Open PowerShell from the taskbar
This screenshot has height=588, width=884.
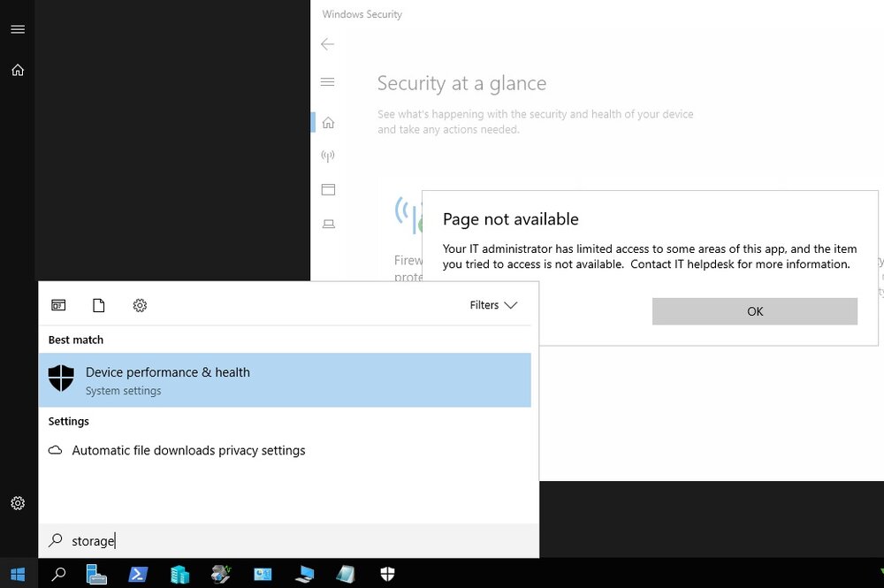pyautogui.click(x=138, y=575)
